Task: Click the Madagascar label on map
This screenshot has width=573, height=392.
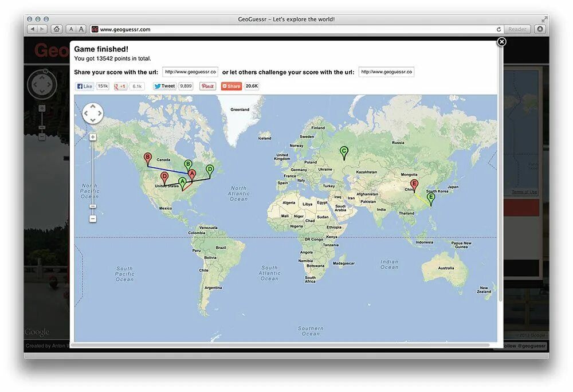Action: coord(343,263)
